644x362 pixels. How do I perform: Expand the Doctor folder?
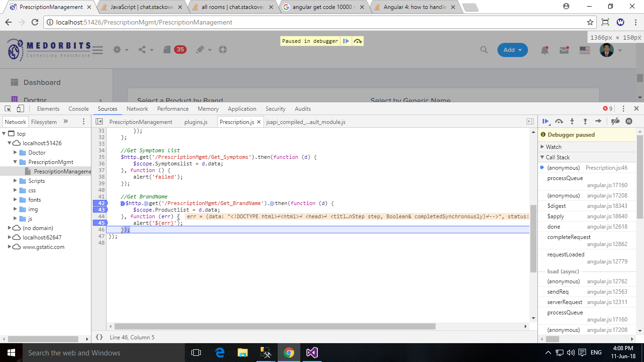tap(16, 153)
